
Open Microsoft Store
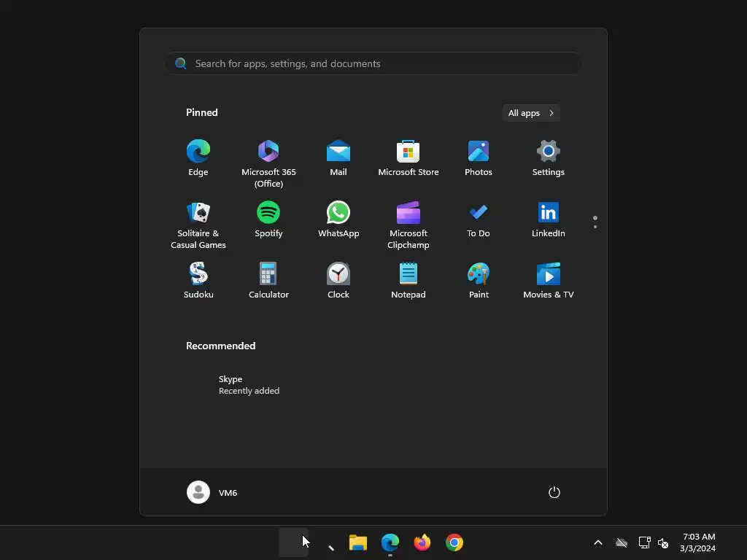click(409, 158)
